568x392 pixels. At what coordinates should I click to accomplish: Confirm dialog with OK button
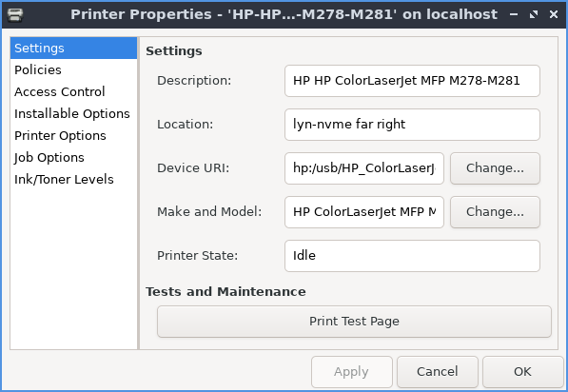522,372
